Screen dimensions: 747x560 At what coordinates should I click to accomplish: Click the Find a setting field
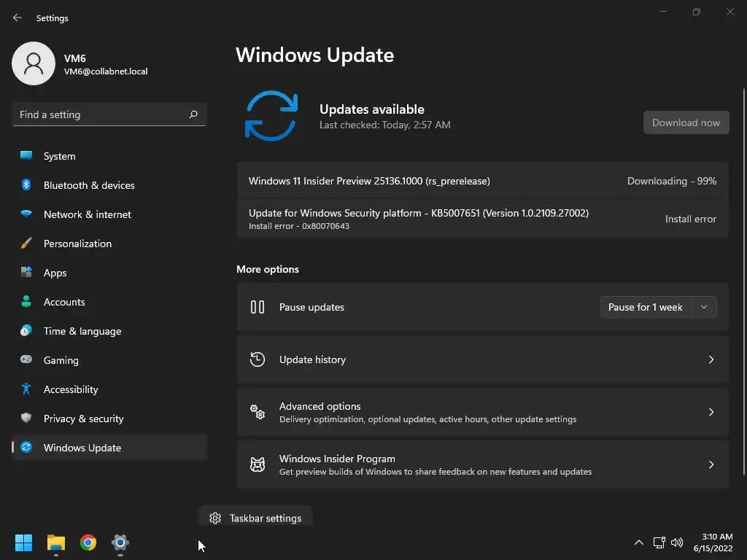click(109, 114)
